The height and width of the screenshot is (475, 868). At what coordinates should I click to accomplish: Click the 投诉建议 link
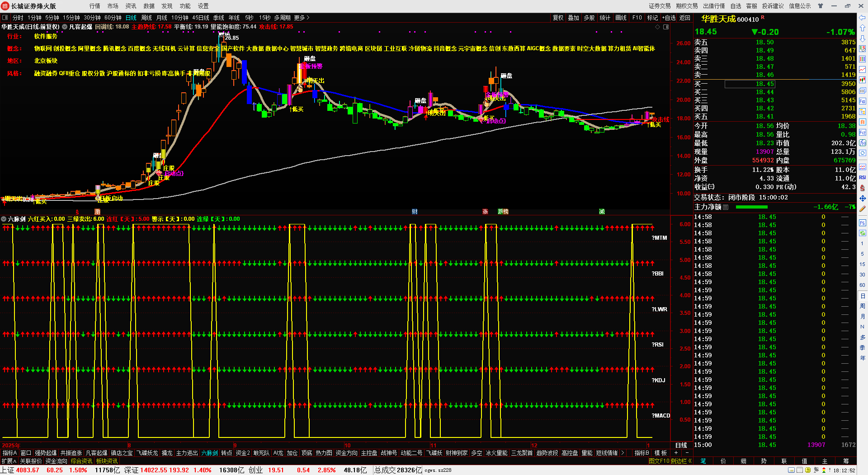click(x=773, y=6)
